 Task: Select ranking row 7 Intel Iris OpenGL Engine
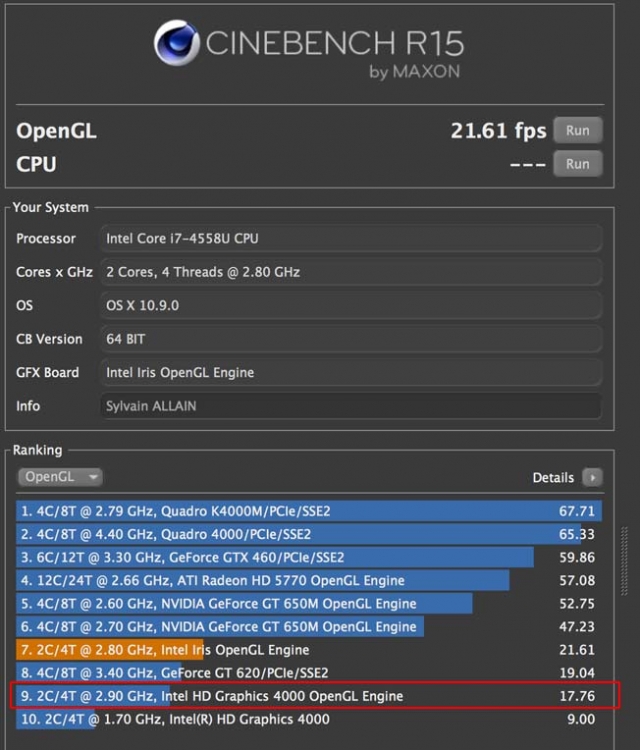tap(309, 650)
